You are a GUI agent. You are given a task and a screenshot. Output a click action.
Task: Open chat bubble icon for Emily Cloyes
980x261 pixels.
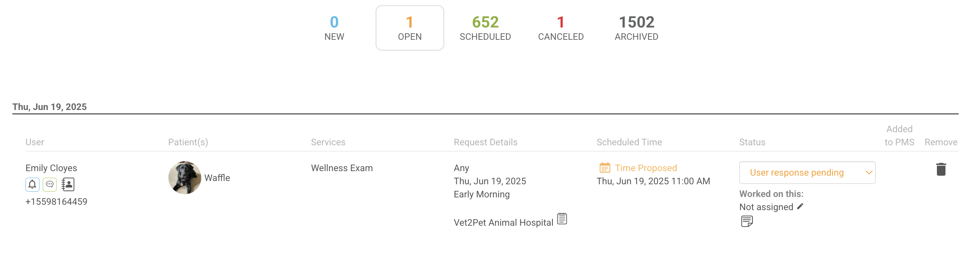(50, 185)
